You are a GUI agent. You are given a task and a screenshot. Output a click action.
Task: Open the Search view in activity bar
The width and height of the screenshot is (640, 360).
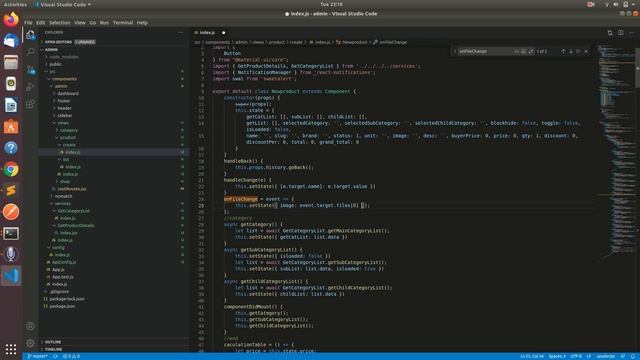click(30, 52)
